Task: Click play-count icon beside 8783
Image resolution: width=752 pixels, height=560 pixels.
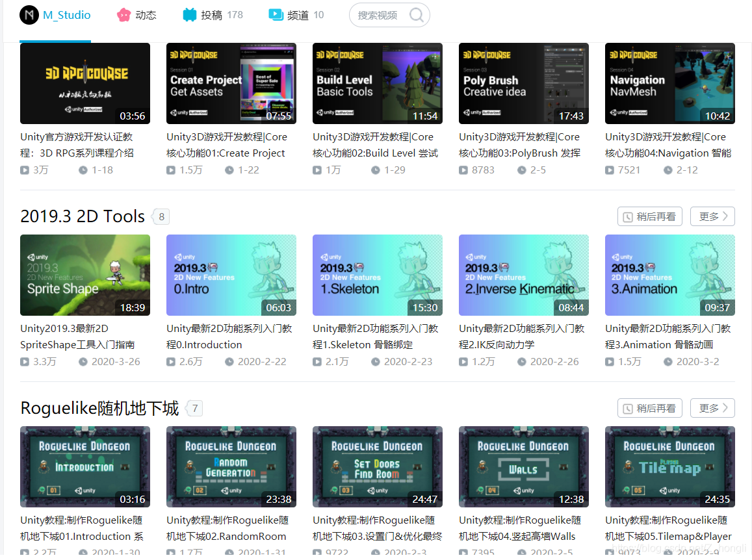Action: point(463,170)
